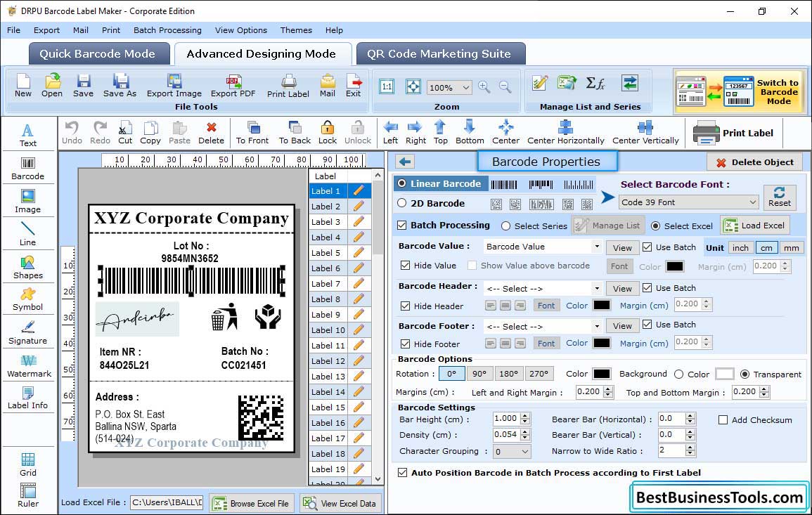Click the Delete Object button

click(x=754, y=162)
